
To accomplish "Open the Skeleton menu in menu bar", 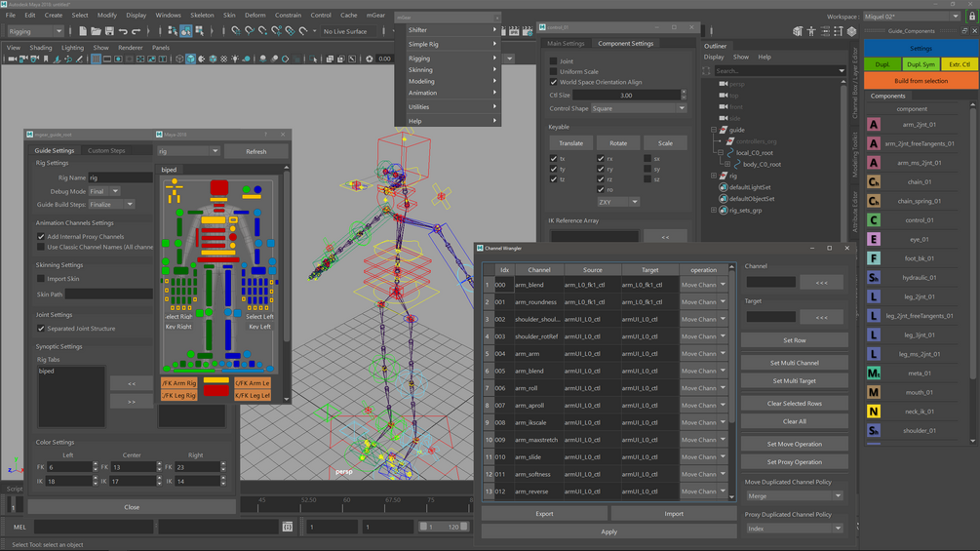I will pyautogui.click(x=202, y=15).
